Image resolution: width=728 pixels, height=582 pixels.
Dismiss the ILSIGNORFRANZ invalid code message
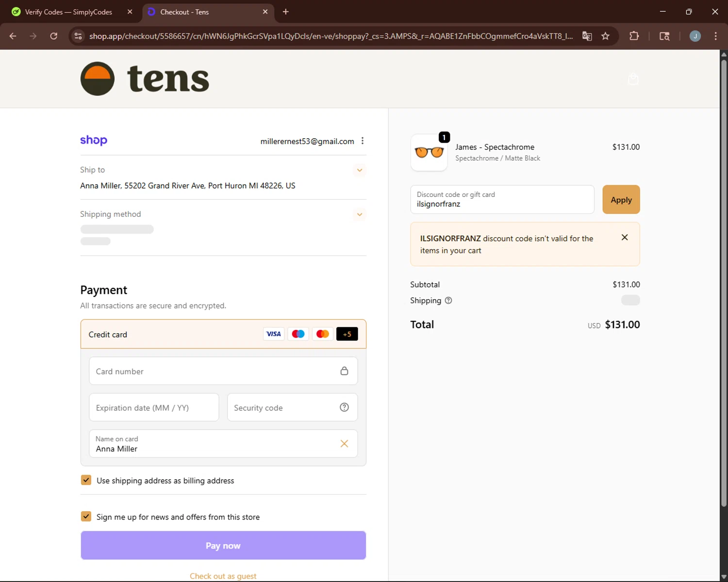pyautogui.click(x=625, y=237)
